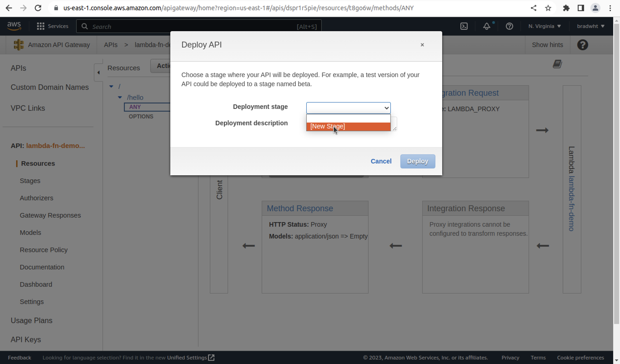Click the browser address bar URL
Viewport: 620px width, 364px height.
coord(238,8)
